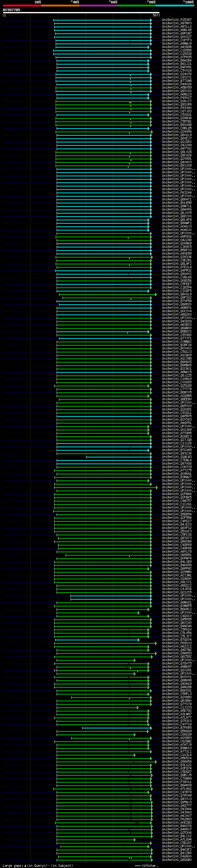This screenshot has width=197, height=868.
Task: Open hit UniRef100_A7L694
Action: pos(177,840)
